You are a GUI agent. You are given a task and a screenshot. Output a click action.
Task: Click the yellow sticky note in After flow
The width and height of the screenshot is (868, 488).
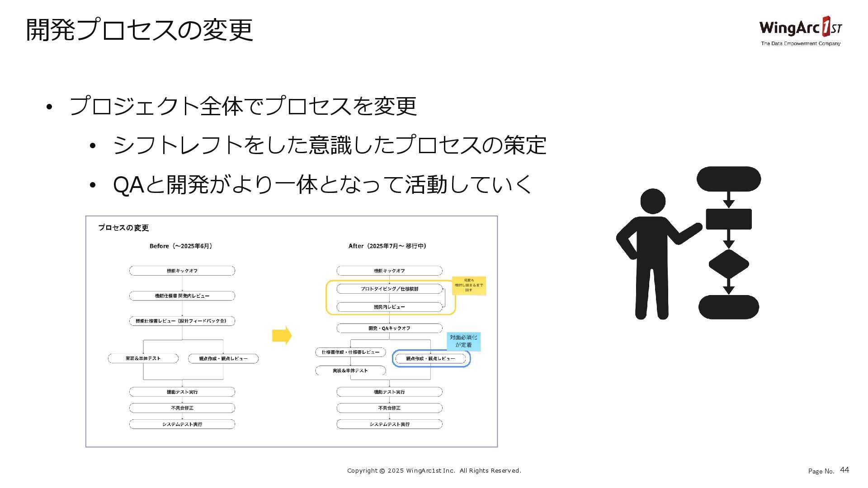click(x=469, y=286)
